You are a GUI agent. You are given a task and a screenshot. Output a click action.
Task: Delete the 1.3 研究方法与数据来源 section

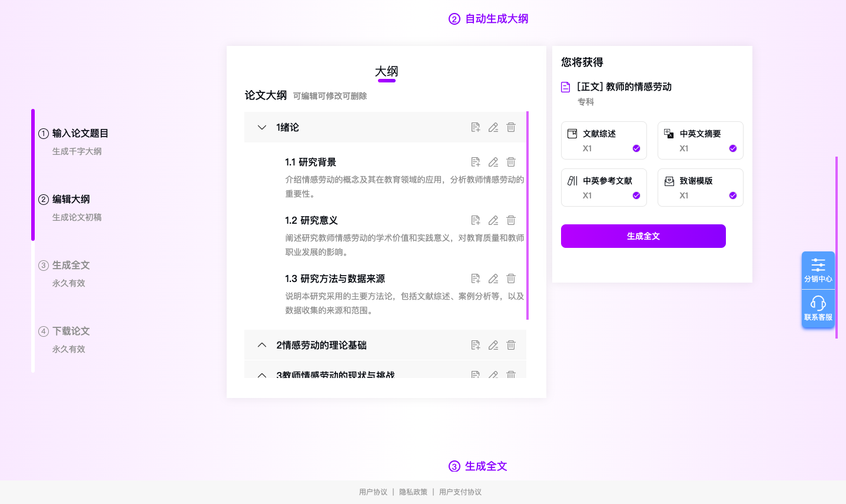[x=511, y=278]
